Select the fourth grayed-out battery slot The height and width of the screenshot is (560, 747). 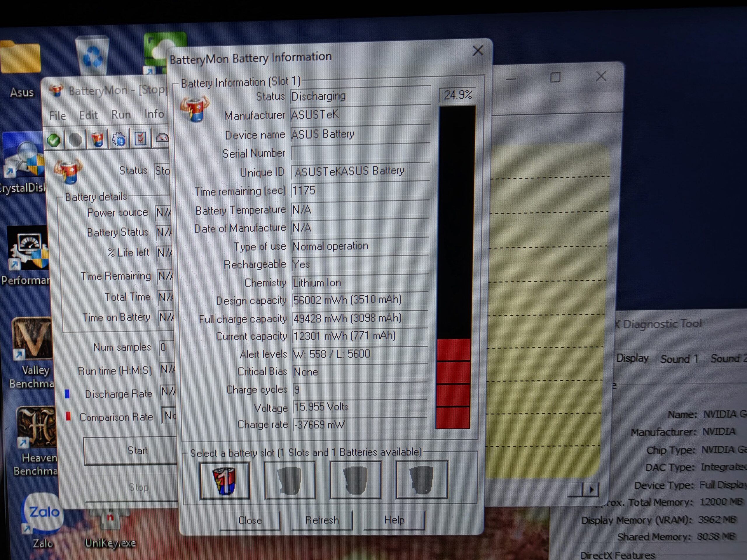point(422,479)
